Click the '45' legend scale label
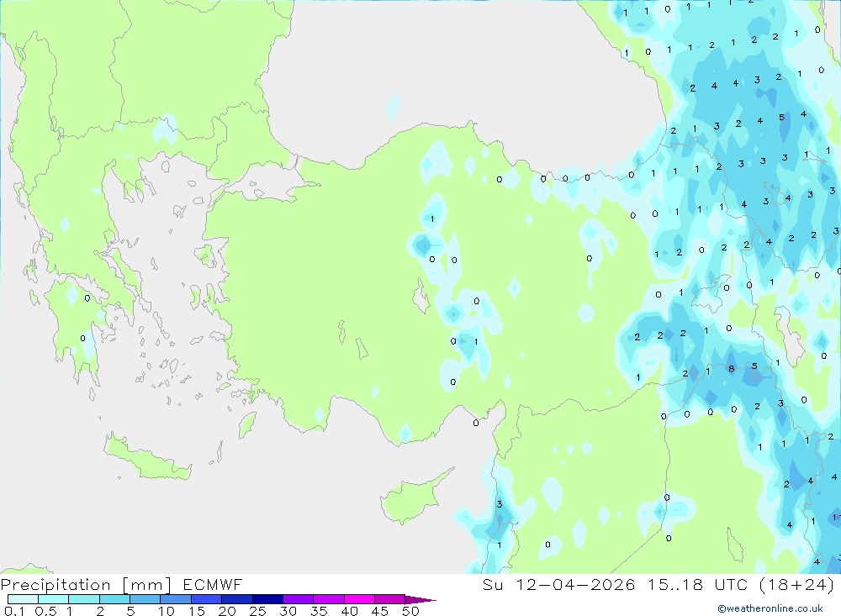Image resolution: width=841 pixels, height=616 pixels. tap(380, 611)
